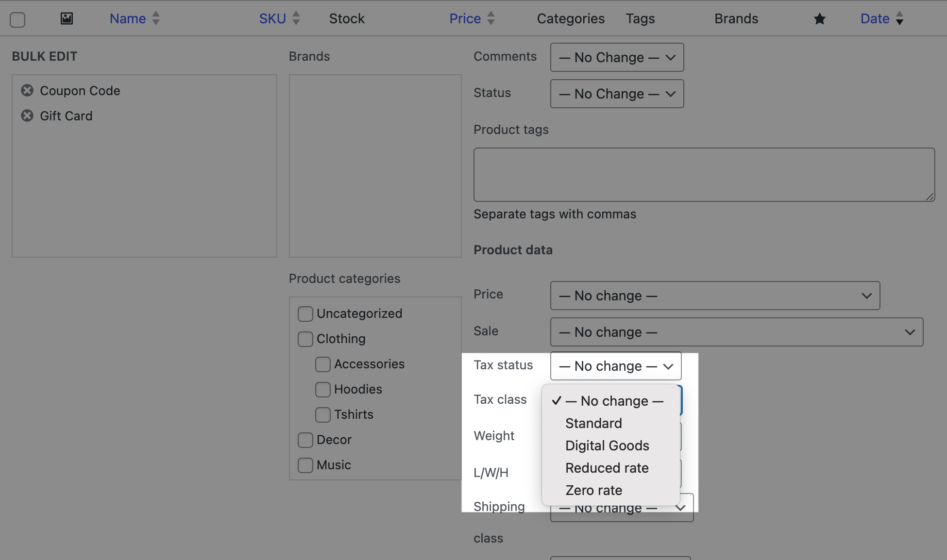Click sort arrows beside SKU header
Screen dimensions: 947x560
pyautogui.click(x=296, y=18)
